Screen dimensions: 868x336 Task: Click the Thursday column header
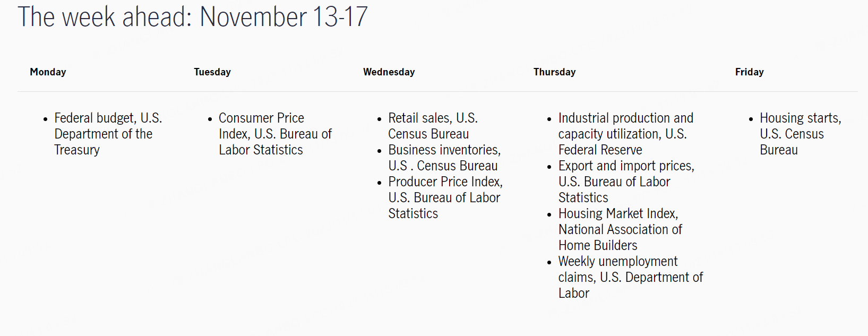point(554,72)
